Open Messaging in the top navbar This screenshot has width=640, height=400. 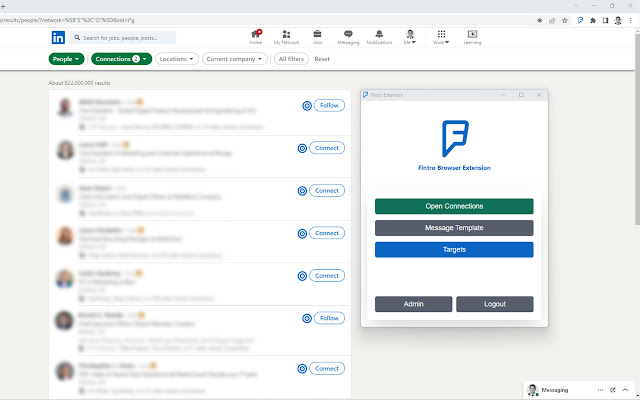(x=348, y=37)
